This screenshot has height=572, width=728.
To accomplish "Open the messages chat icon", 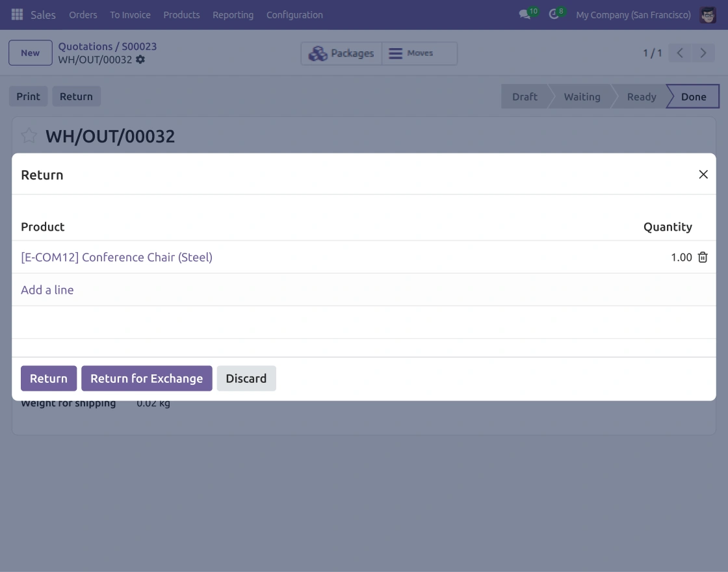I will 525,15.
